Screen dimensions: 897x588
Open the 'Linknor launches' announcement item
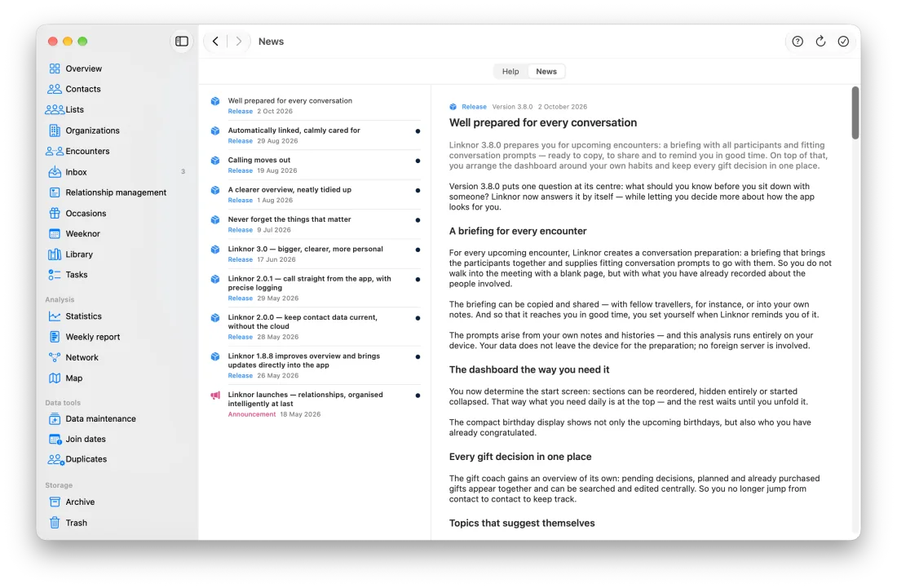tap(316, 405)
